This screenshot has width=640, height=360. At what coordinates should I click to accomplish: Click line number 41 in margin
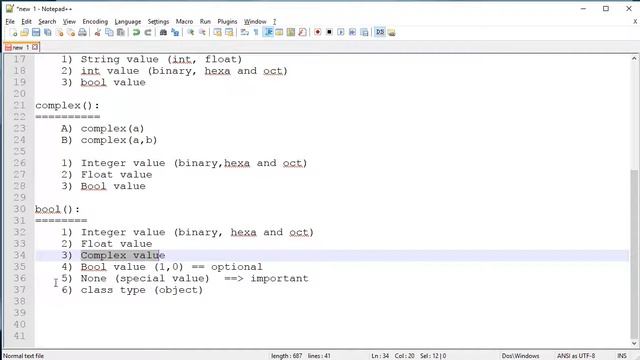tap(19, 336)
